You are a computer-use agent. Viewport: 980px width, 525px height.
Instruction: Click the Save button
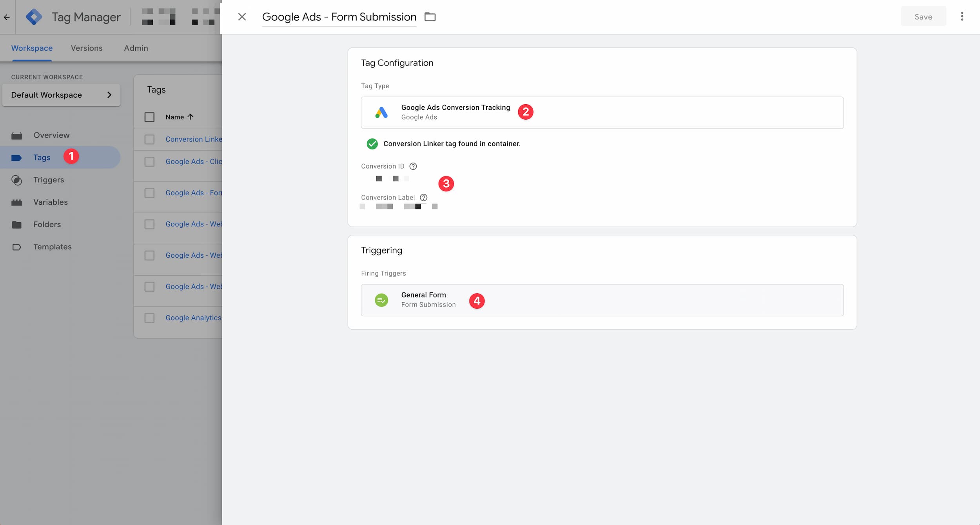923,16
